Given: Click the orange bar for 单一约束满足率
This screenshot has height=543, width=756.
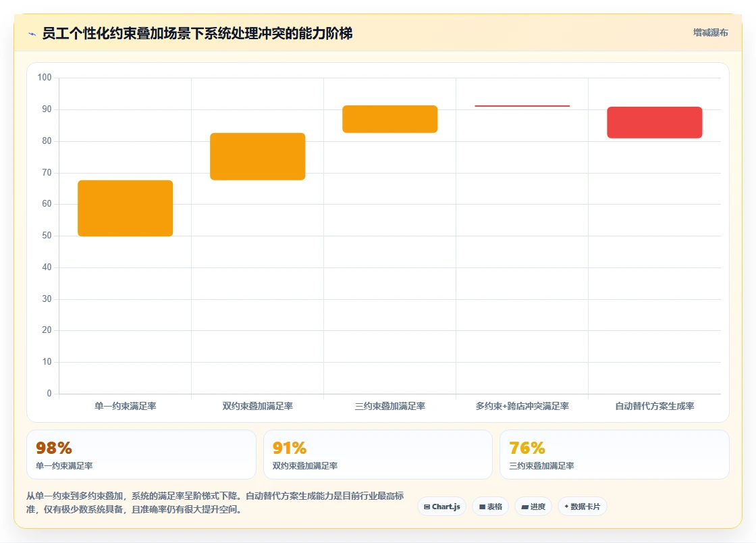Looking at the screenshot, I should tap(126, 208).
